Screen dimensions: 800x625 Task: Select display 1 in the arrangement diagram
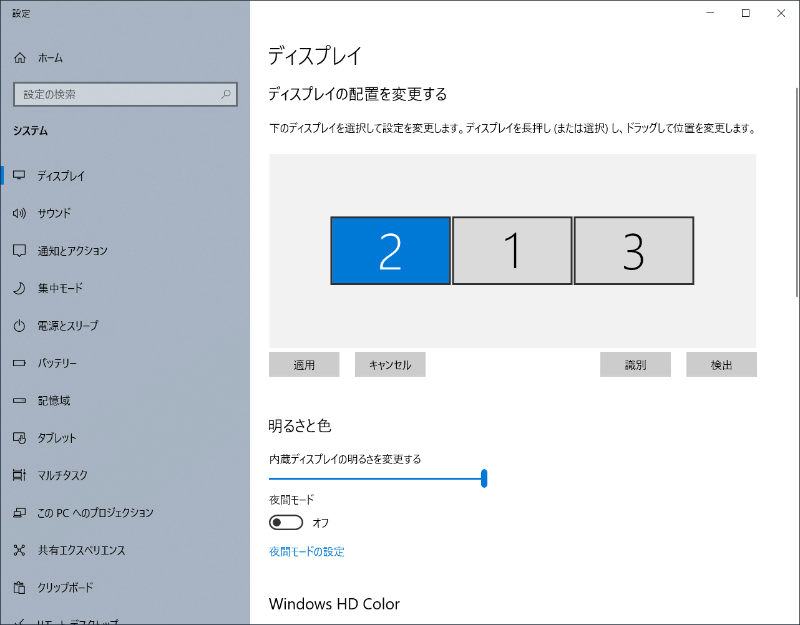[x=512, y=250]
